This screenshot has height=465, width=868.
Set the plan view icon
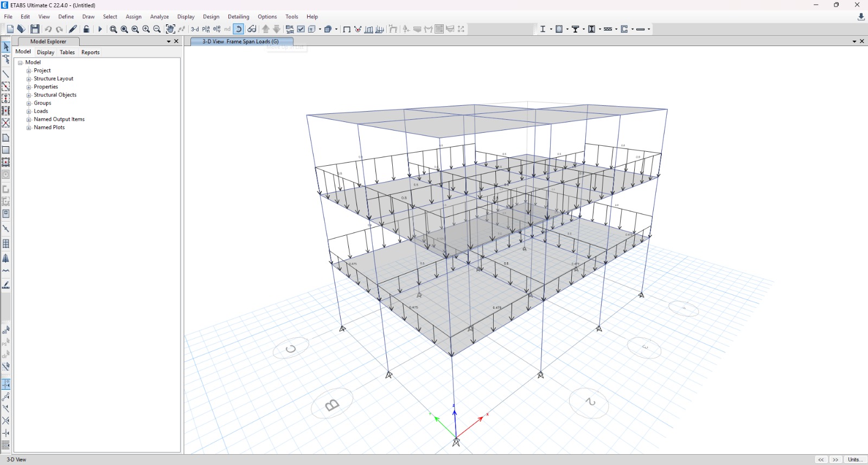[206, 29]
